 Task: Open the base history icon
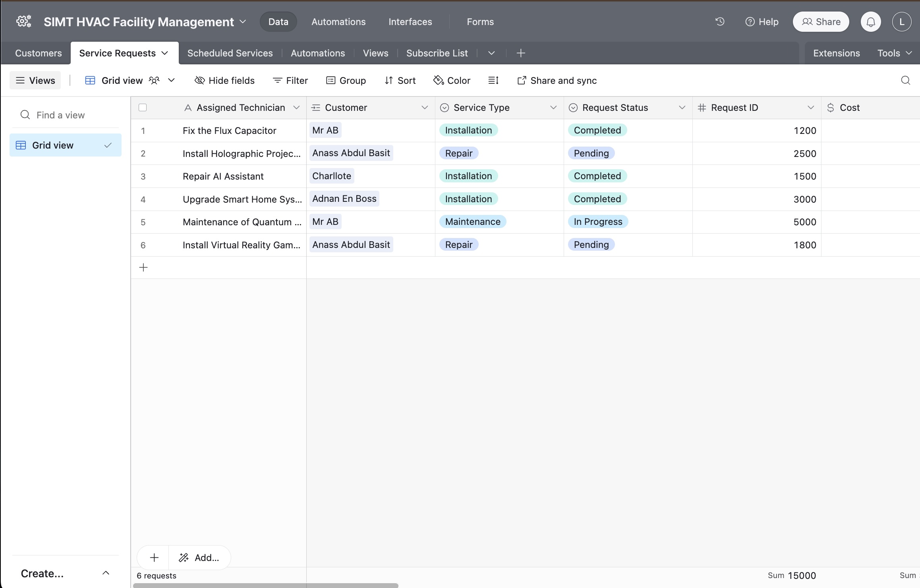720,21
